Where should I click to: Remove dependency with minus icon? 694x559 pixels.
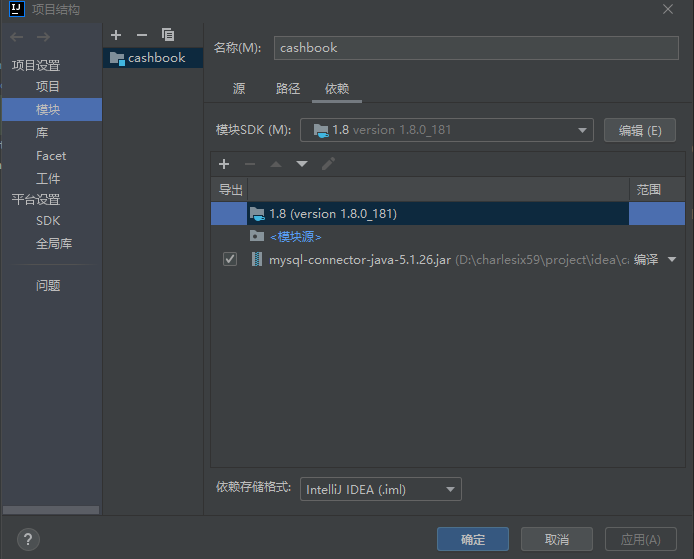click(250, 164)
